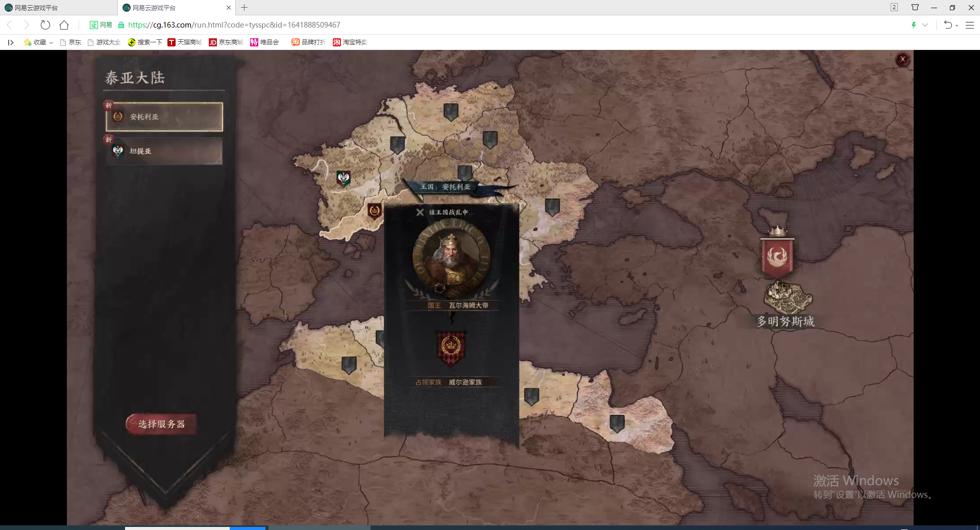Open the 京东商城 bookmark

pyautogui.click(x=226, y=42)
